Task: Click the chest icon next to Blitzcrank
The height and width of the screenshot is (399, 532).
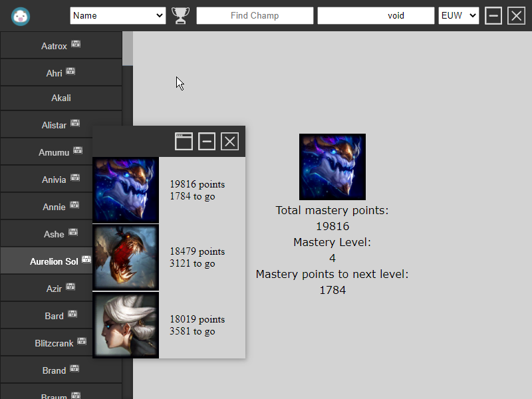Action: [82, 341]
